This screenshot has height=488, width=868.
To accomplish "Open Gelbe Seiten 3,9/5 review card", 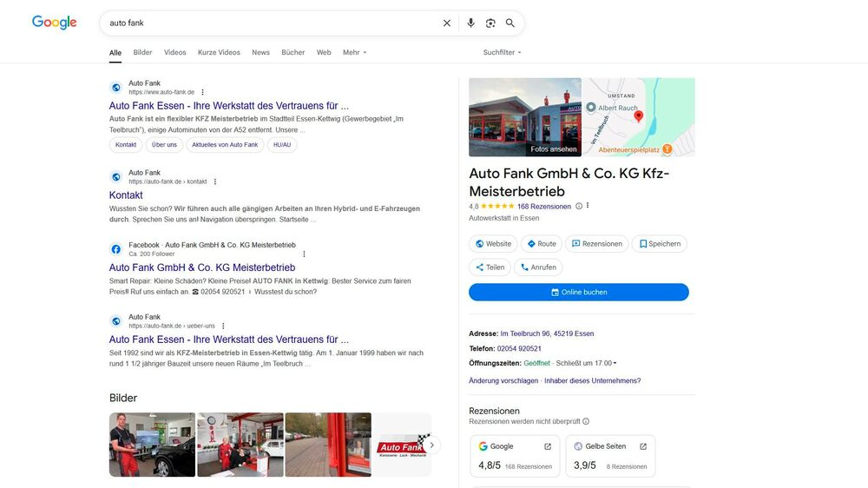I will pos(610,456).
